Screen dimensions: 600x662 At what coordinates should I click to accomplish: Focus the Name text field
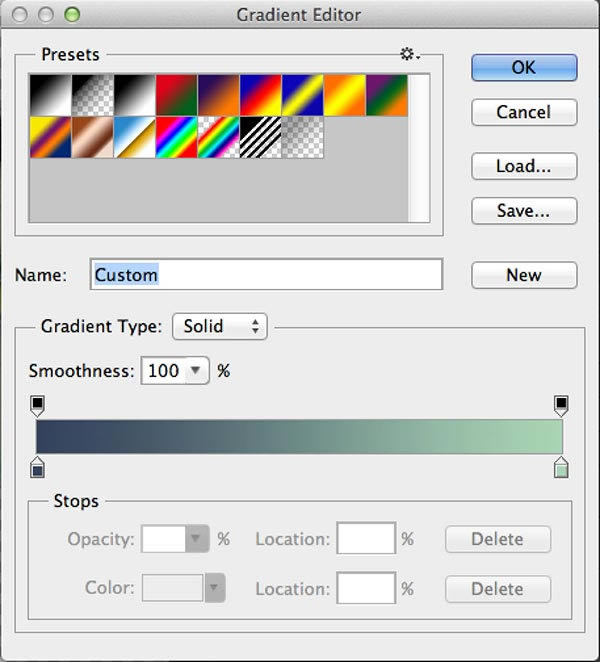pyautogui.click(x=266, y=274)
